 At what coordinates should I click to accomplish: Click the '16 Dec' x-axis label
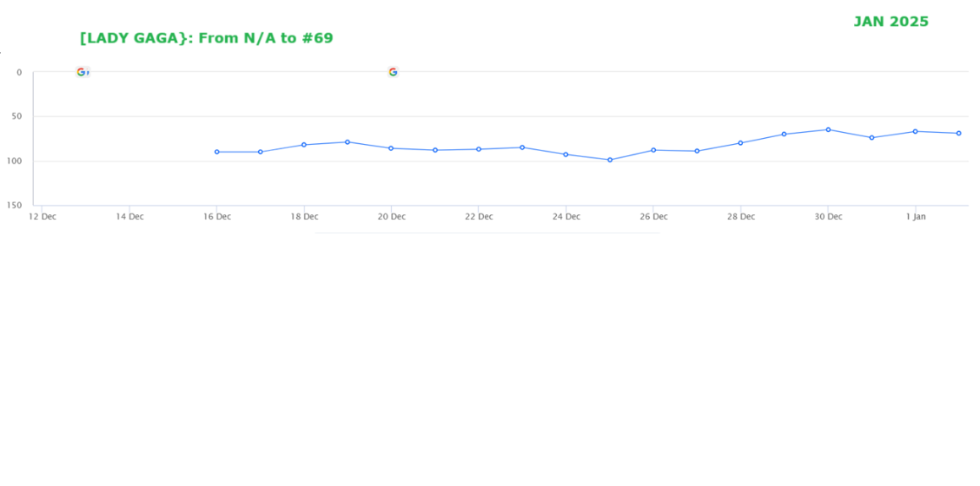(217, 217)
